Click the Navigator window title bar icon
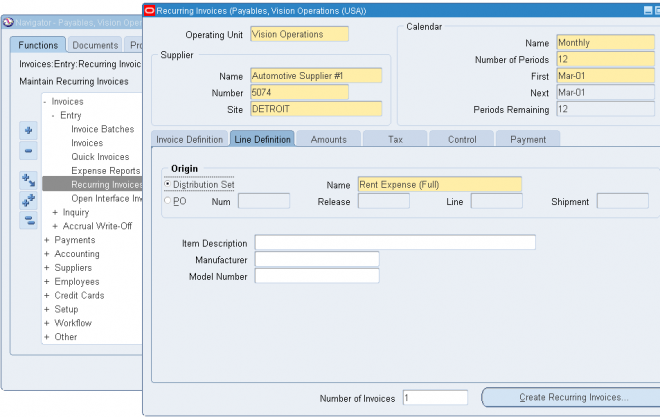The width and height of the screenshot is (660, 417). pos(8,22)
